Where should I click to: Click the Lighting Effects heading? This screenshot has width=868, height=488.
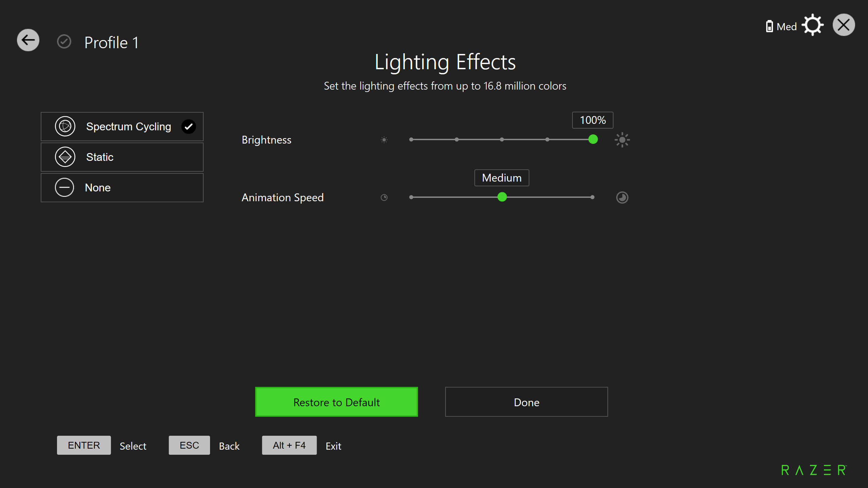click(x=445, y=62)
